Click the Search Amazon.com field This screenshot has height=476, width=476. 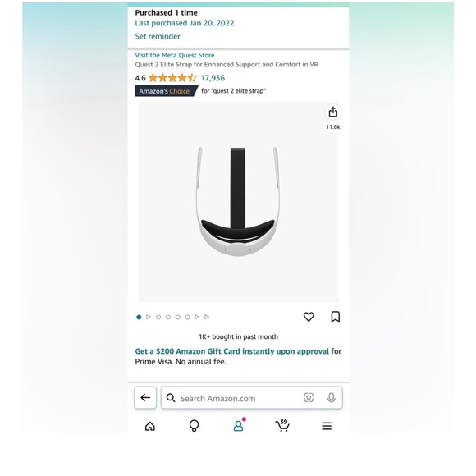[x=252, y=398]
